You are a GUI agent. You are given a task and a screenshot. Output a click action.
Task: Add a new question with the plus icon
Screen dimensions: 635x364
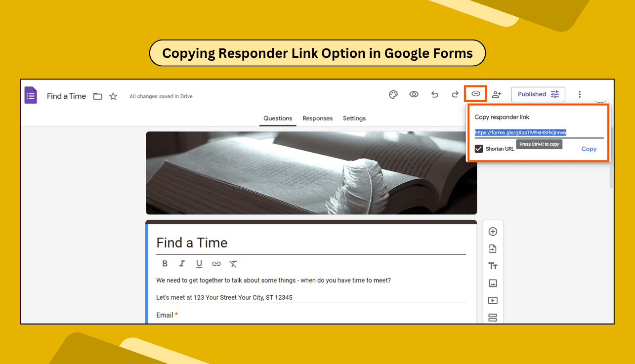coord(493,231)
